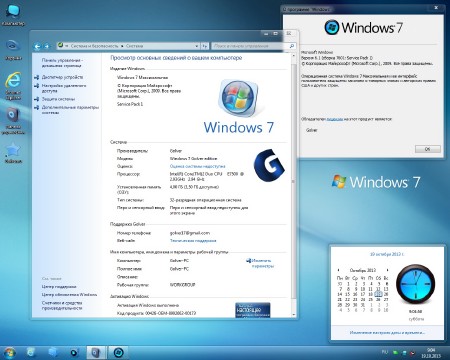Open Центр обновления Windows link
Viewport: 450px width, 360px height.
pyautogui.click(x=69, y=295)
